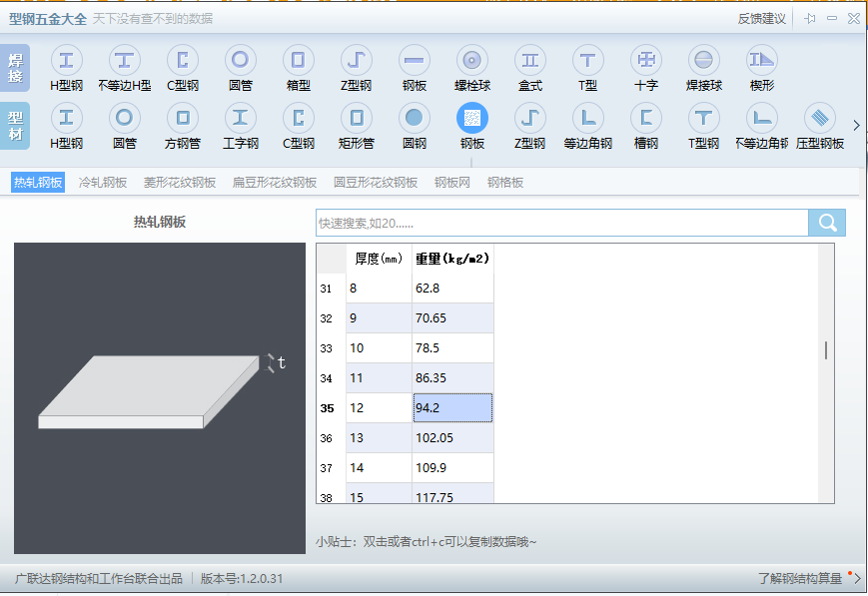Select 圆管 icon in 型材 row
The image size is (868, 596).
(x=125, y=118)
